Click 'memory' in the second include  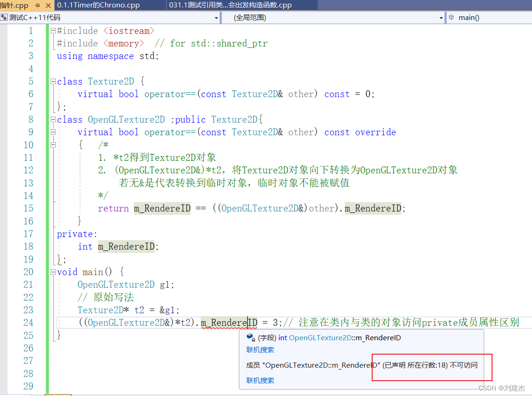(x=124, y=43)
